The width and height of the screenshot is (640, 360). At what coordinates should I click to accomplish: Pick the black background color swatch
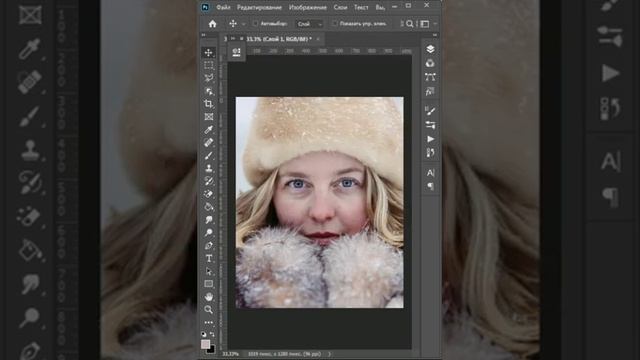point(211,350)
